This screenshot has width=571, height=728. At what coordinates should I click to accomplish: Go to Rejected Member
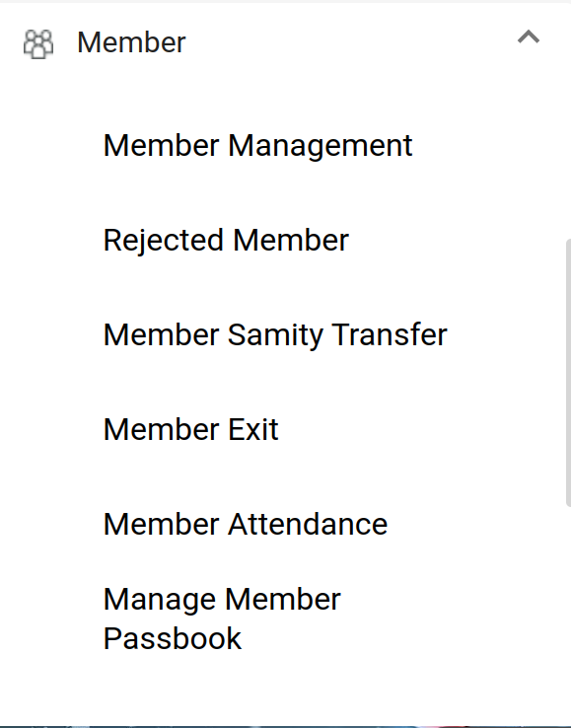click(x=226, y=240)
